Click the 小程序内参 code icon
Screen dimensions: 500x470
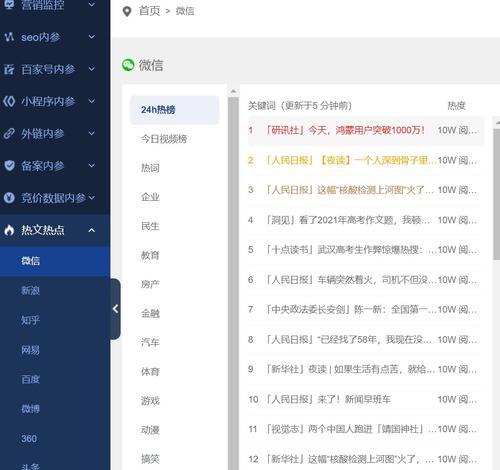coord(9,101)
